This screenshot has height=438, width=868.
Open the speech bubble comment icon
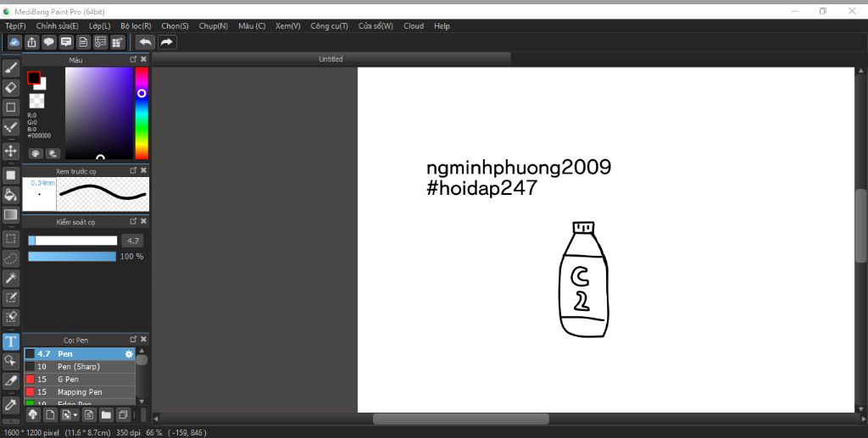49,42
